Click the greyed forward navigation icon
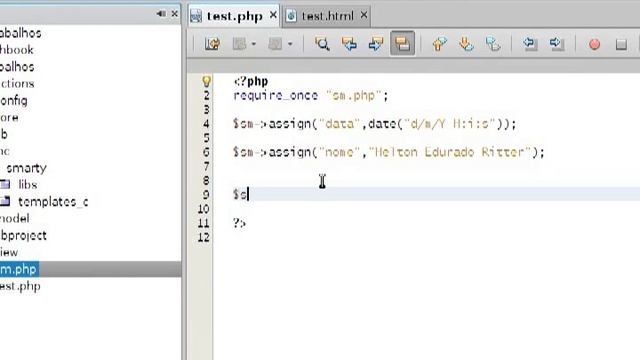 tap(275, 43)
